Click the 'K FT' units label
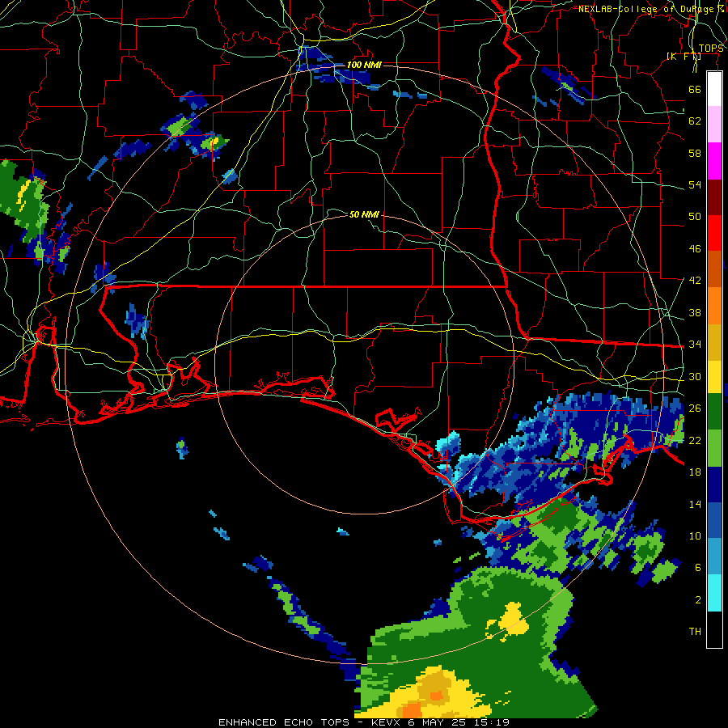 coord(684,57)
